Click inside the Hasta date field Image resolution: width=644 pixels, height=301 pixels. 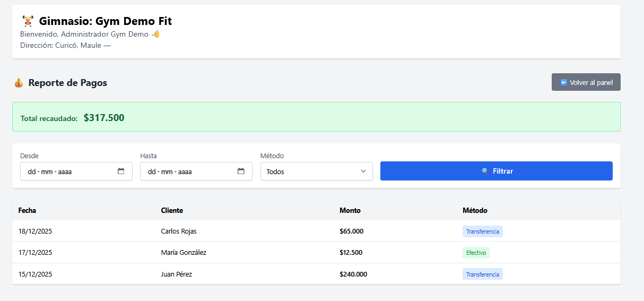184,171
